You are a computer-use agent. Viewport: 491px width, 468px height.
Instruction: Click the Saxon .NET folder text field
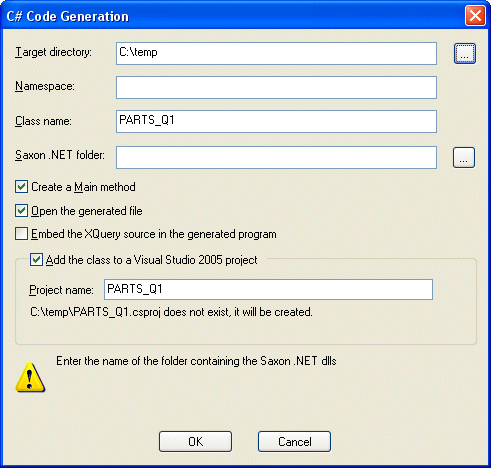276,157
